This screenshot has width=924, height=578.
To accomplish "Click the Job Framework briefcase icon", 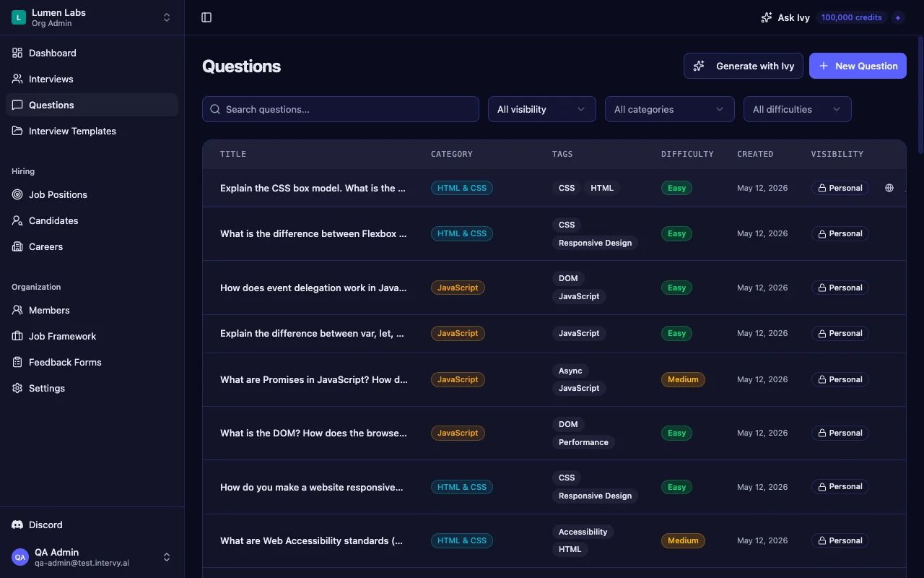I will (x=17, y=336).
